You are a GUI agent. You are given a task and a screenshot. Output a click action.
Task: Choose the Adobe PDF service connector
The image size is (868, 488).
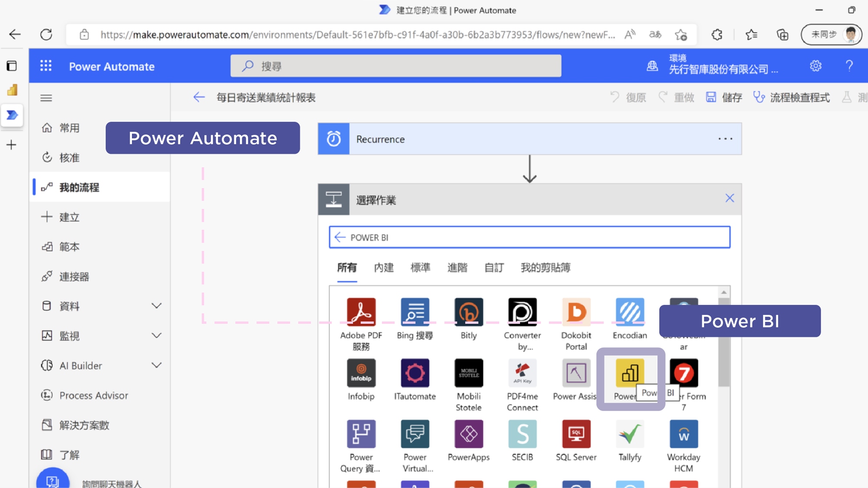pos(361,312)
